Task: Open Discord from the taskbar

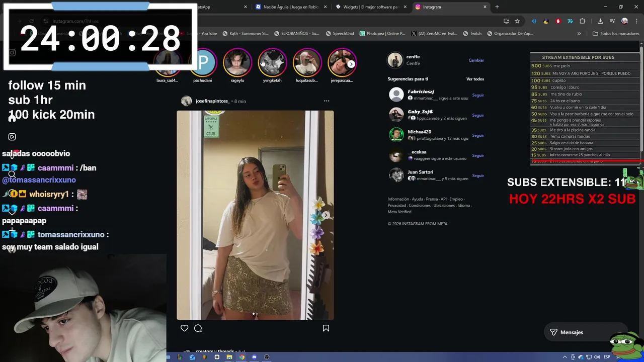Action: click(x=254, y=357)
